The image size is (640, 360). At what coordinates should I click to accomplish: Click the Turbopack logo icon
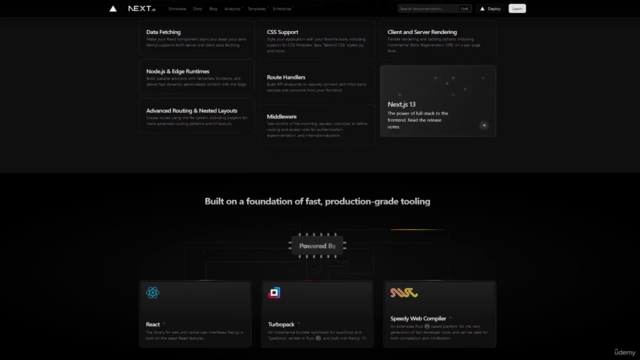pyautogui.click(x=274, y=293)
